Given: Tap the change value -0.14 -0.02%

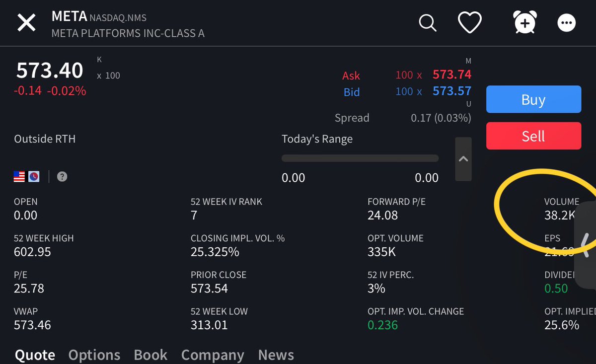Looking at the screenshot, I should pos(50,91).
